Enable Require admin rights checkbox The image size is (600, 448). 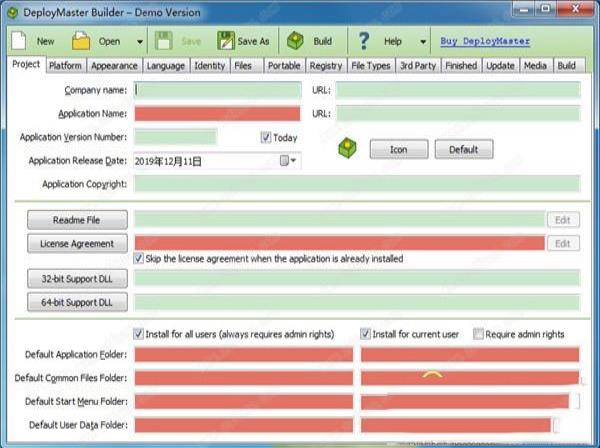coord(478,334)
